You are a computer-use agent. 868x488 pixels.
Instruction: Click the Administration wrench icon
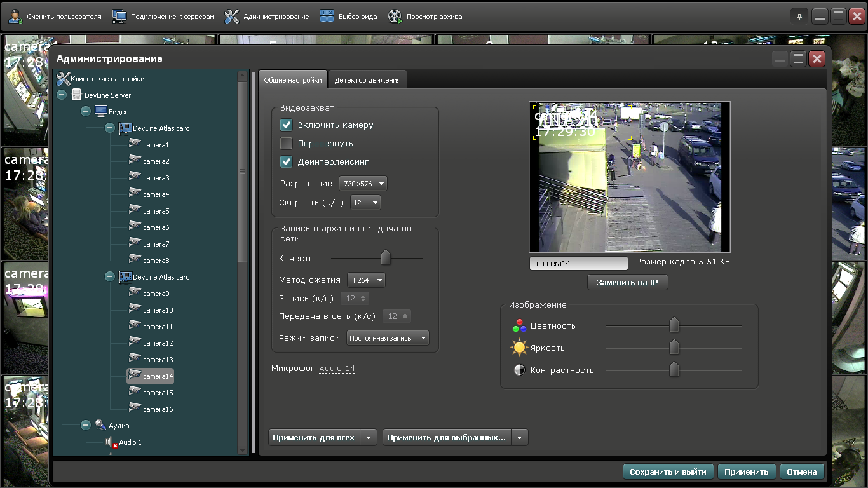click(232, 17)
